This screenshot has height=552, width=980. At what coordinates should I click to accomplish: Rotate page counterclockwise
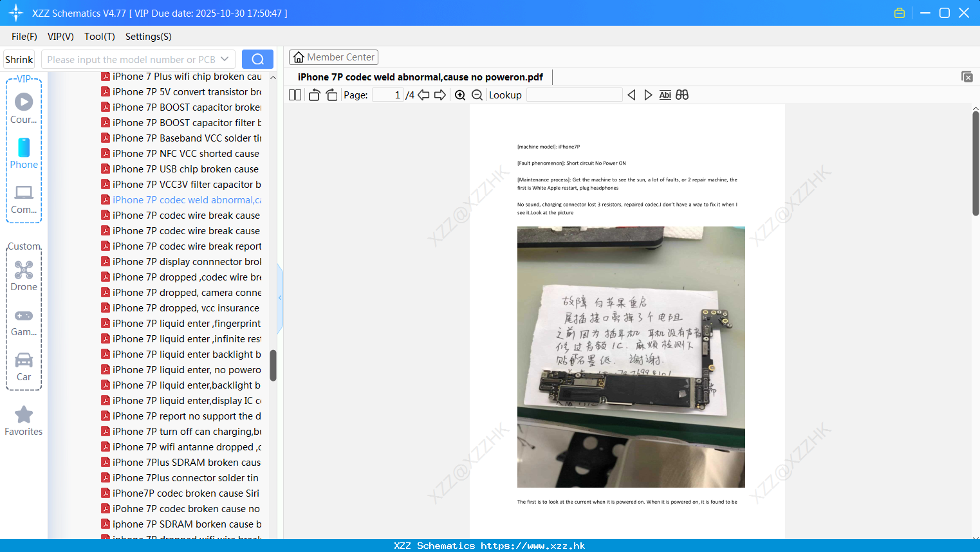pos(314,95)
